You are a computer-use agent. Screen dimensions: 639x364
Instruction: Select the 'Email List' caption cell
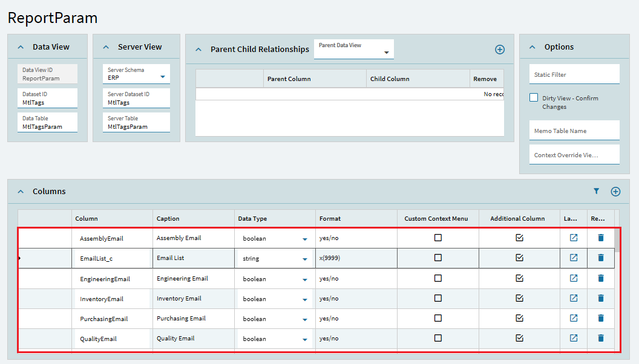click(194, 258)
